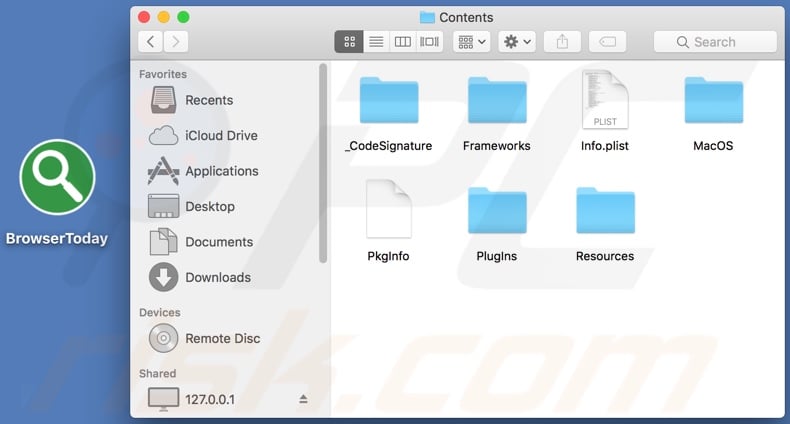
Task: Open the item arrangement dropdown
Action: click(x=472, y=42)
